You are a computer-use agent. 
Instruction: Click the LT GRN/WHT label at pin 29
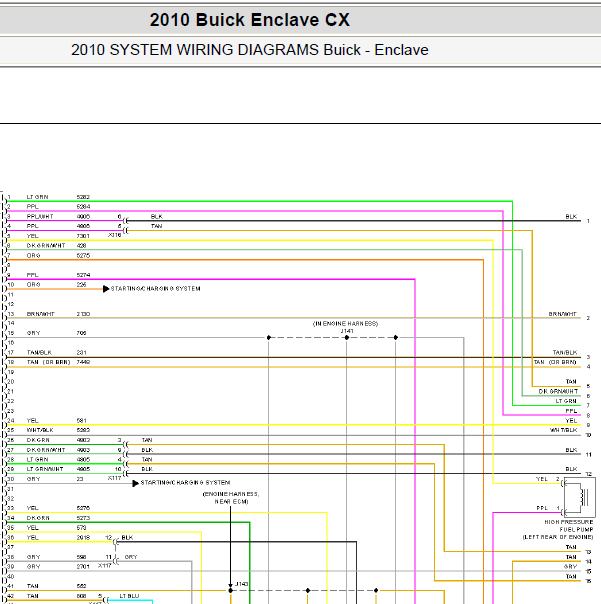point(45,469)
